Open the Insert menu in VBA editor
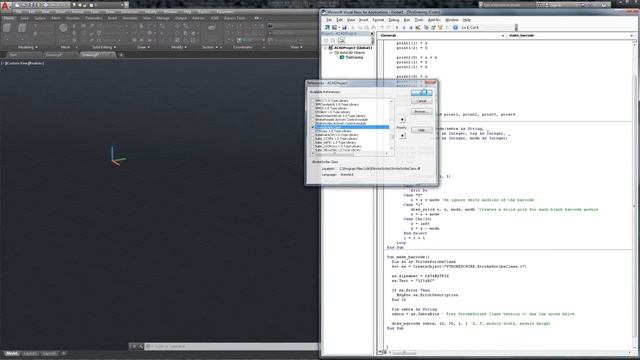This screenshot has height=360, width=640. pyautogui.click(x=363, y=20)
